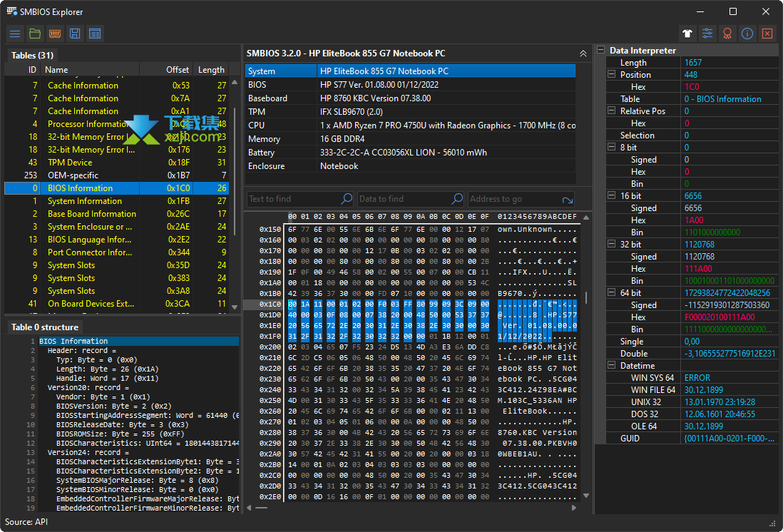
Task: Click the go-to-address arrow icon
Action: (x=567, y=199)
